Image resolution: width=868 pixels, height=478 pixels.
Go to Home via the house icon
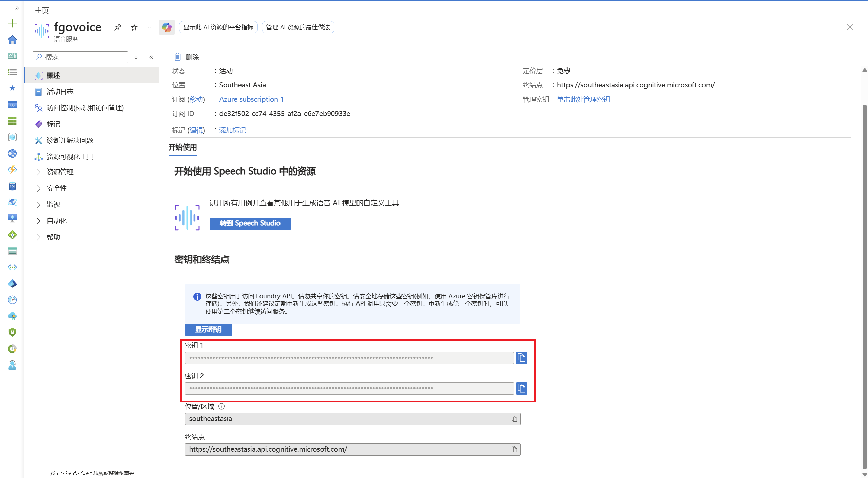(x=12, y=40)
